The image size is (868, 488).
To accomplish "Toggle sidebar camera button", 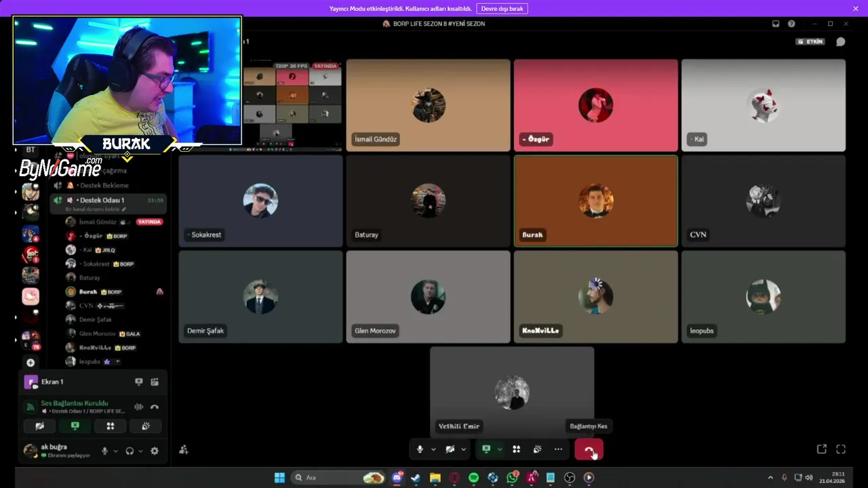I will click(40, 426).
